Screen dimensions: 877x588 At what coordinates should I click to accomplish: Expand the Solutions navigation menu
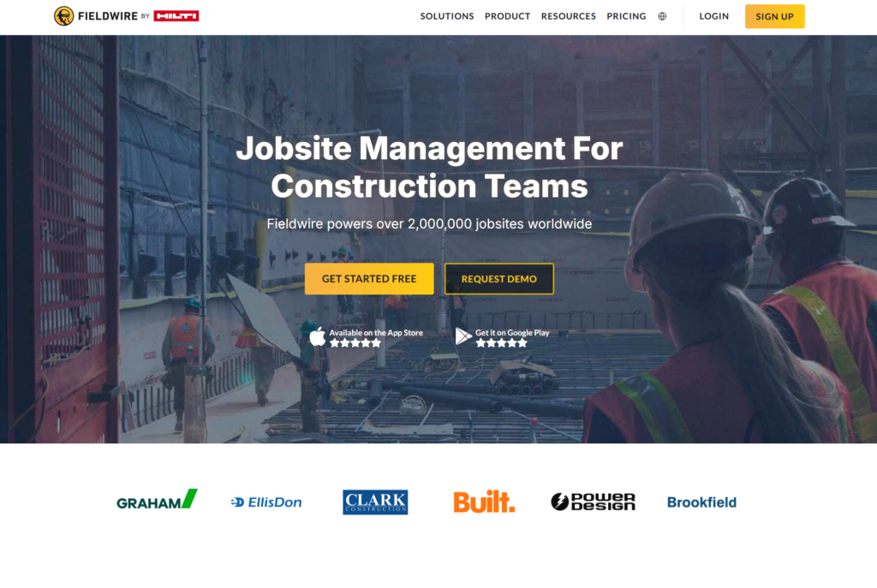pyautogui.click(x=446, y=16)
